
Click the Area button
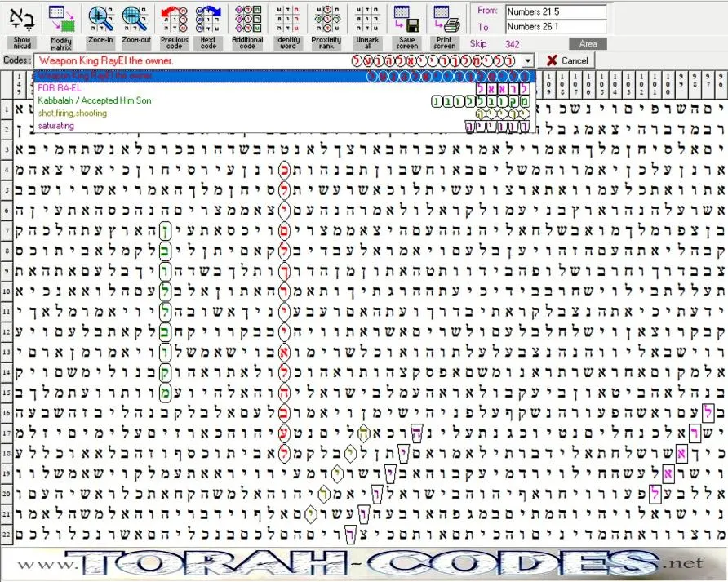click(588, 44)
